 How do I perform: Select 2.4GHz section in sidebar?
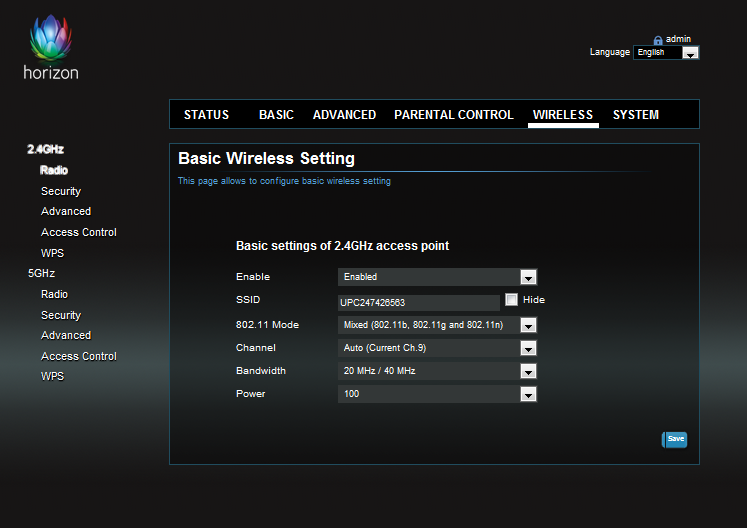pyautogui.click(x=45, y=149)
